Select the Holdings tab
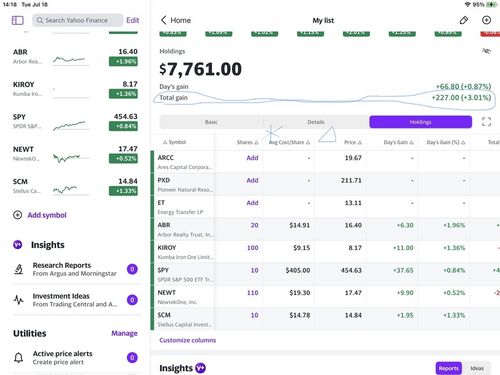 [420, 122]
